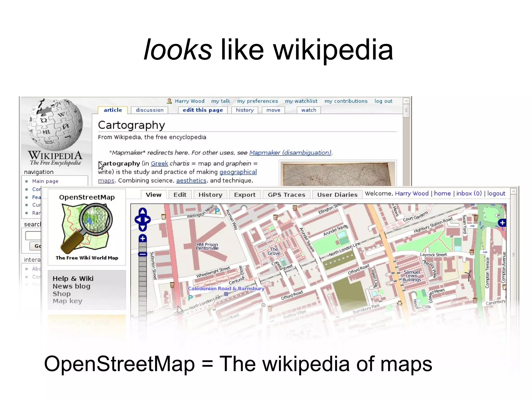Click recycling icon near Barnsbury Park
This screenshot has width=532, height=399.
point(399,303)
